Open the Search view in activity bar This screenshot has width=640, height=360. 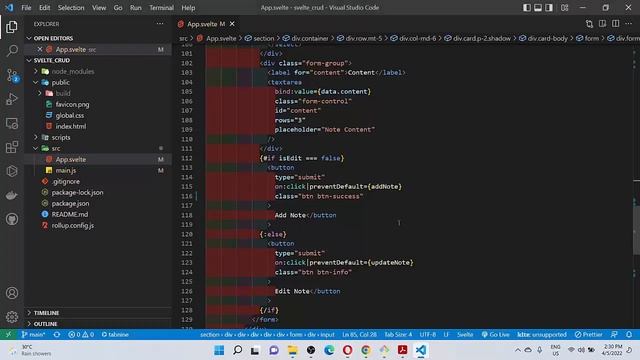(x=12, y=51)
